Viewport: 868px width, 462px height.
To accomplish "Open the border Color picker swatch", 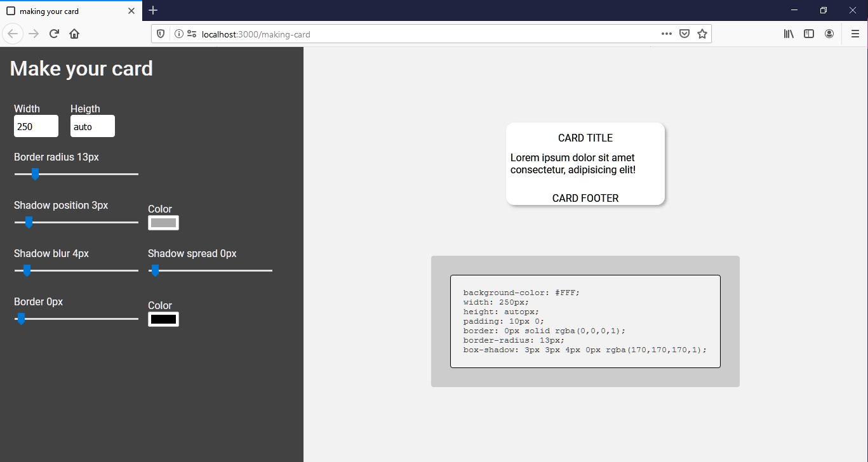I will (x=163, y=319).
